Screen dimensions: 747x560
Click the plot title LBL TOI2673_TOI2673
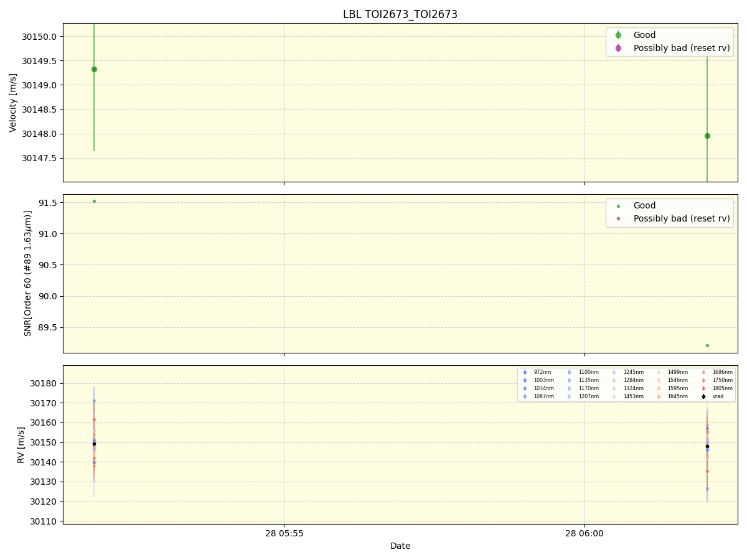[400, 14]
